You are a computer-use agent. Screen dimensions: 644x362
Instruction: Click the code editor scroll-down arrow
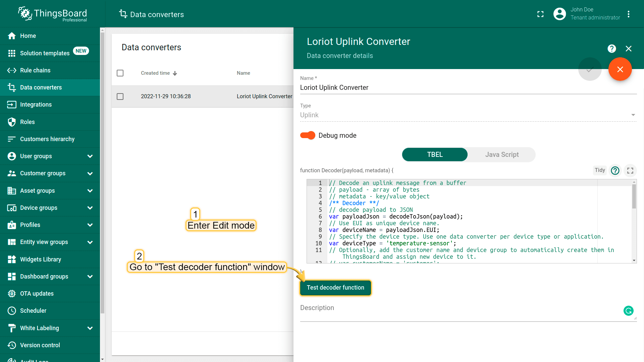click(634, 260)
